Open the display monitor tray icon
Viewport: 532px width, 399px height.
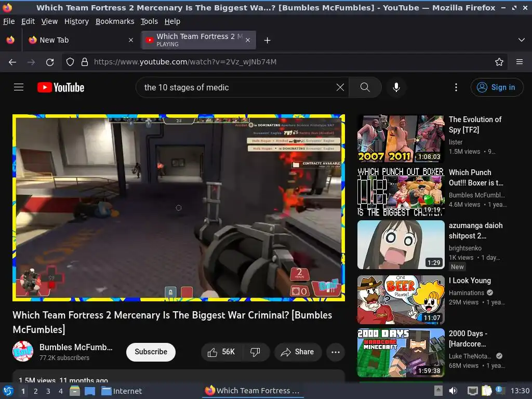tap(472, 391)
